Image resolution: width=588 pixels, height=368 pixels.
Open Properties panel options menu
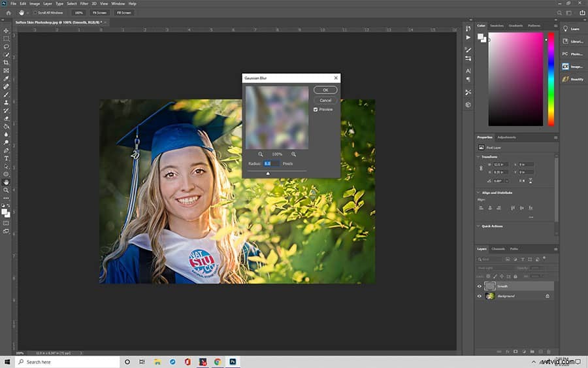click(555, 138)
